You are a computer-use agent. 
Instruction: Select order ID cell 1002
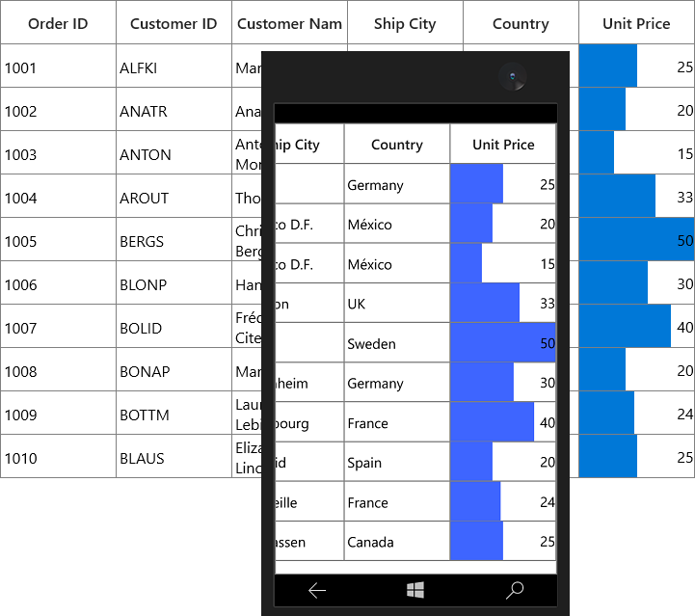pos(58,110)
